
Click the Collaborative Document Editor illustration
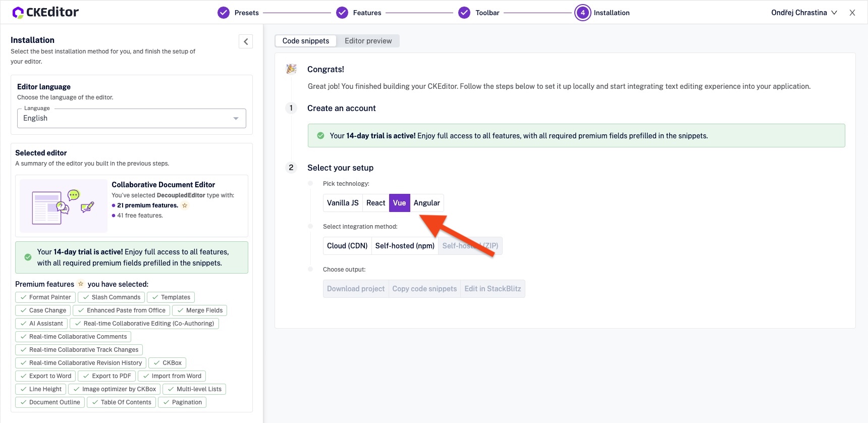point(64,206)
